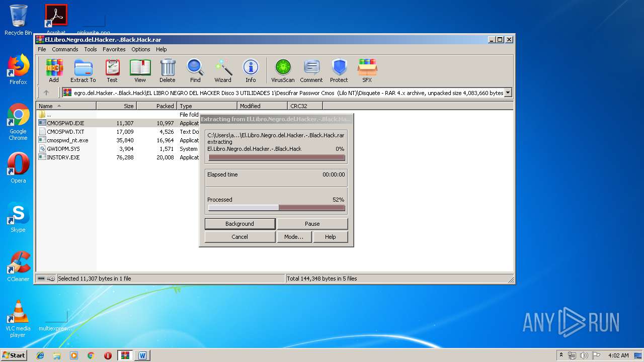Click the taskbar clock 4:02 AM
Screen dimensions: 644x362
click(618, 355)
